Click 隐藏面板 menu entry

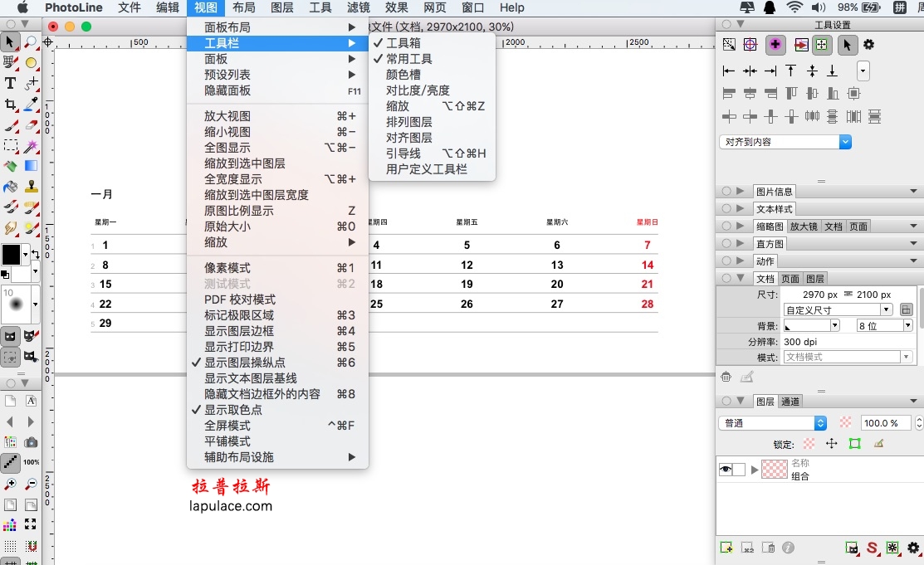277,90
